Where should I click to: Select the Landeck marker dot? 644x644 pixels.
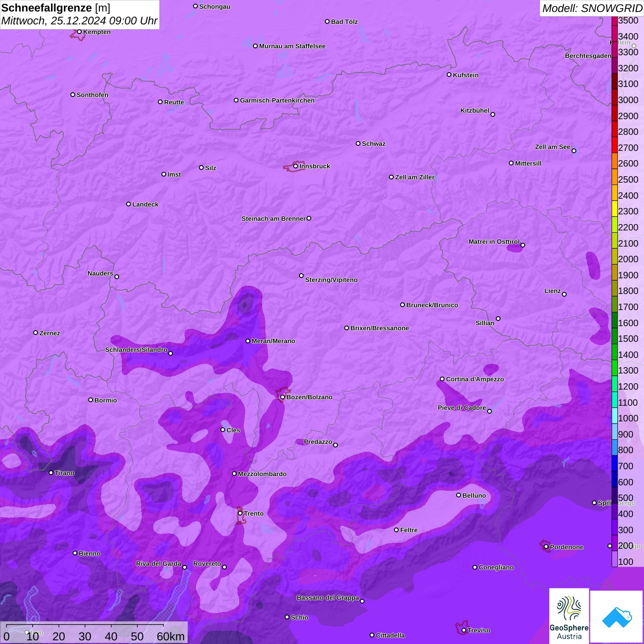128,204
